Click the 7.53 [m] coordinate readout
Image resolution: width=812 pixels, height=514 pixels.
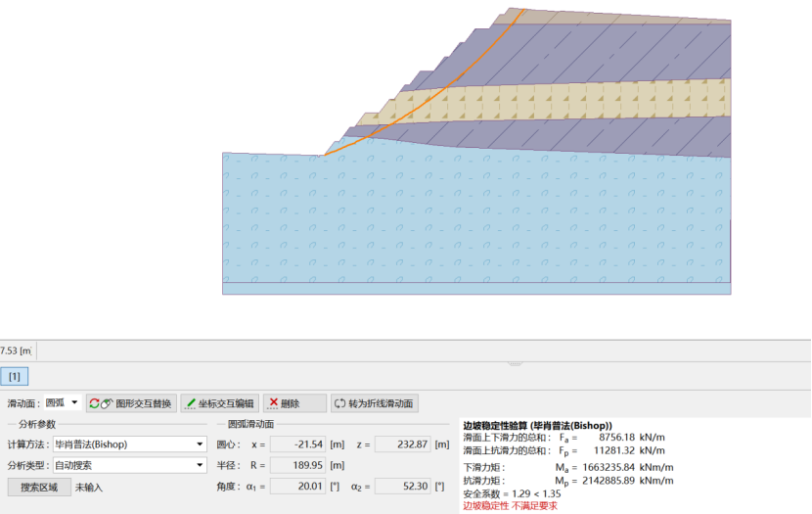point(16,350)
